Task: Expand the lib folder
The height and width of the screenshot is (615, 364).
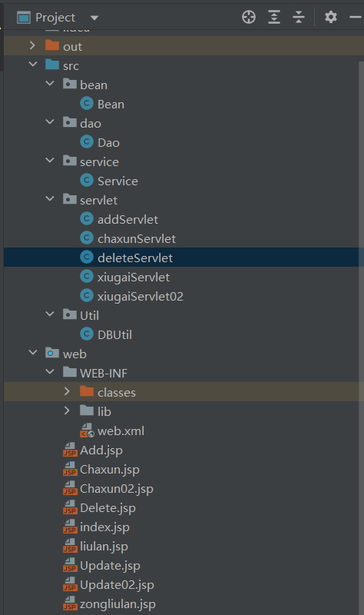Action: (67, 411)
